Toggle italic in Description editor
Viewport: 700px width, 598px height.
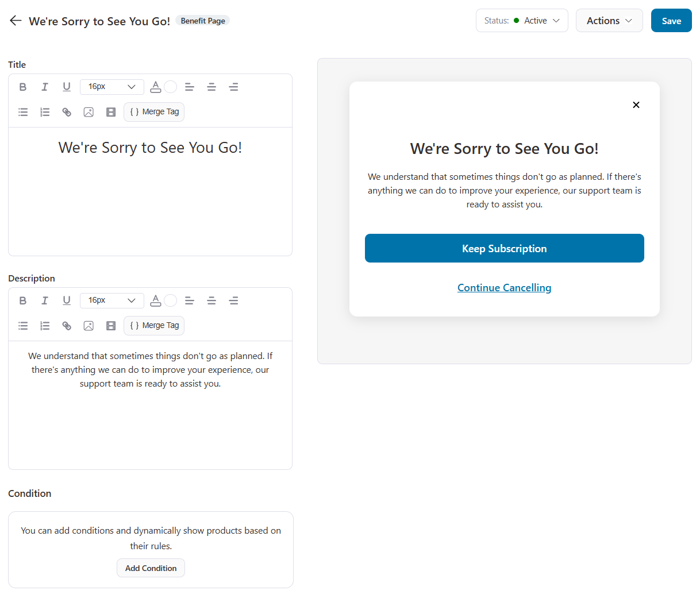coord(45,300)
